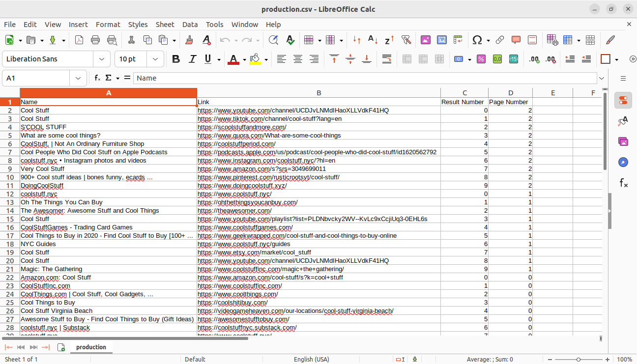
Task: Select cell with quora.com link
Action: tap(318, 135)
